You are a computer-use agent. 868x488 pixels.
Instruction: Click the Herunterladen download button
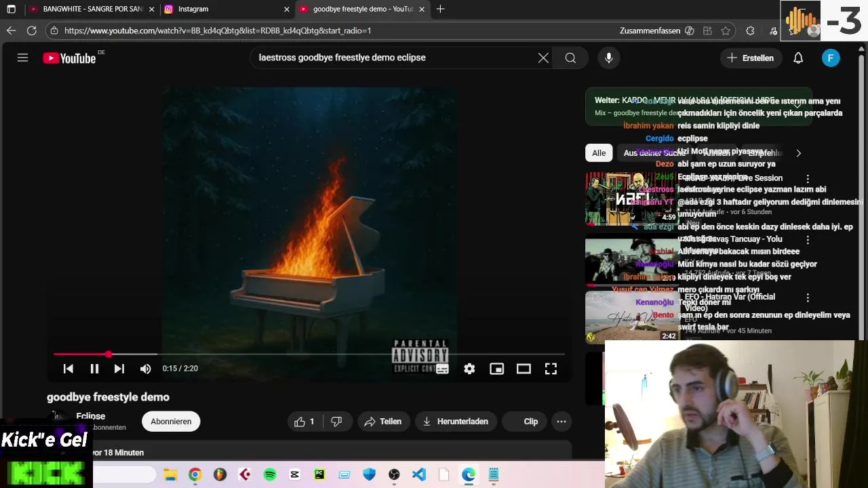coord(456,422)
